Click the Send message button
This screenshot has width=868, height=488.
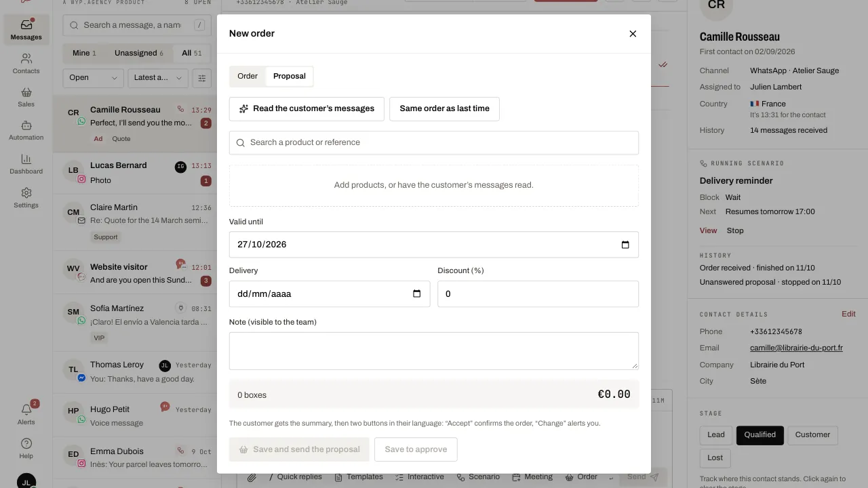[x=643, y=477]
